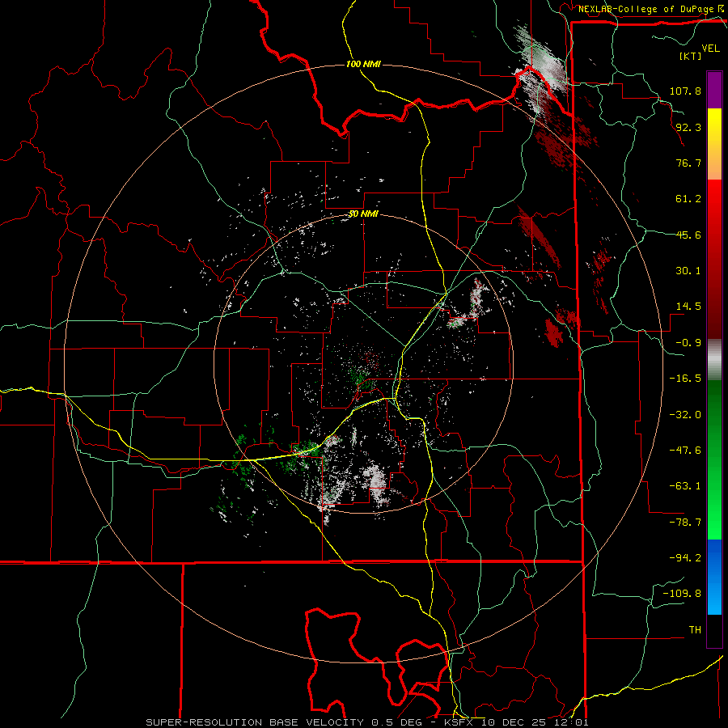Click the 61.2 velocity scale value
728x728 pixels.
(x=688, y=199)
